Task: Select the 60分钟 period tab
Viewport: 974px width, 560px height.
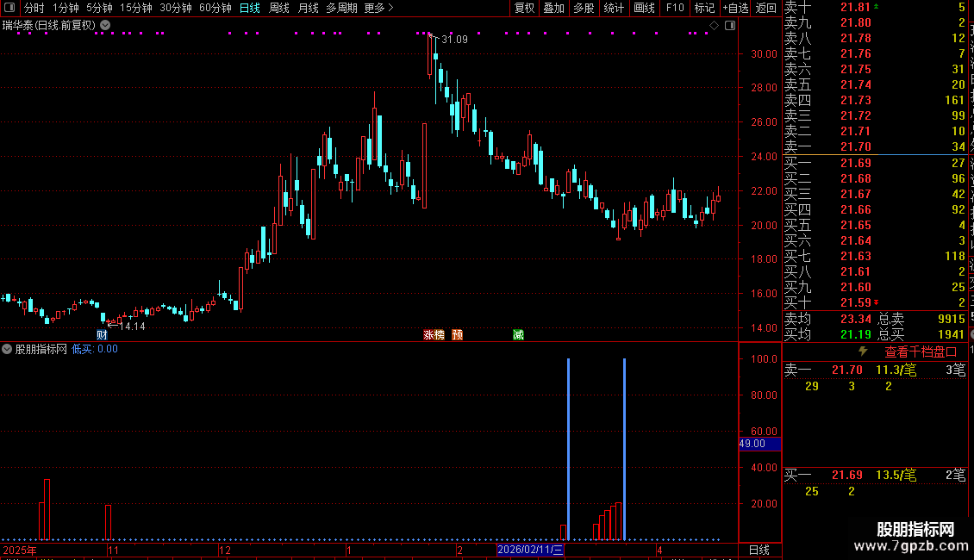Action: point(215,8)
